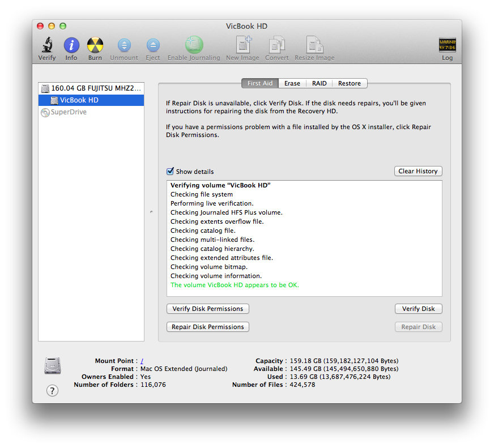The width and height of the screenshot is (494, 448).
Task: Click the Number of Files value 424,578
Action: (302, 385)
